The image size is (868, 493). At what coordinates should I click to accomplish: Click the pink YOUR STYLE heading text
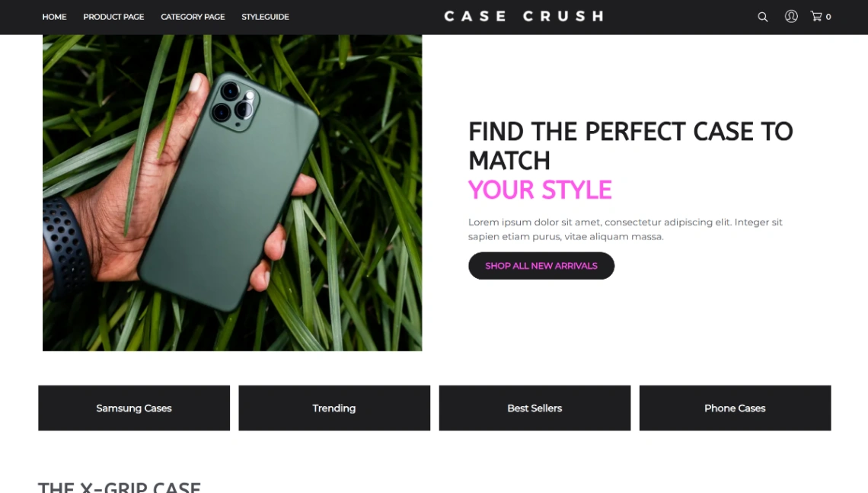click(540, 190)
